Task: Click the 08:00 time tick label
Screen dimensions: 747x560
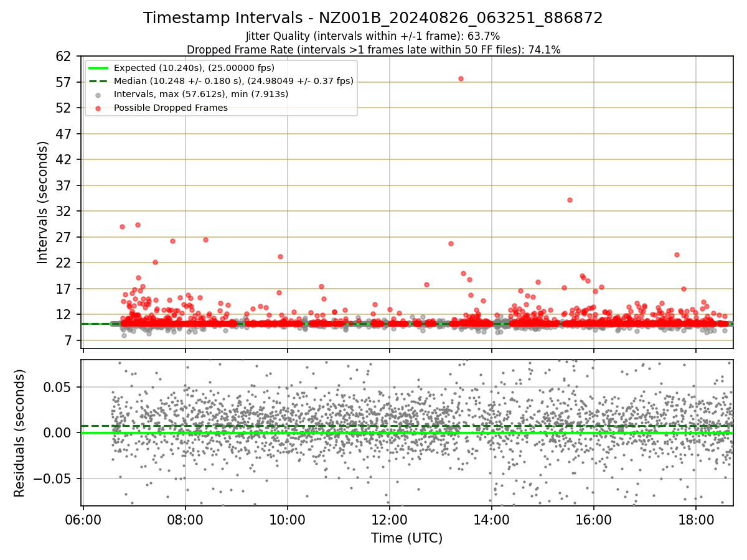Action: pyautogui.click(x=186, y=520)
